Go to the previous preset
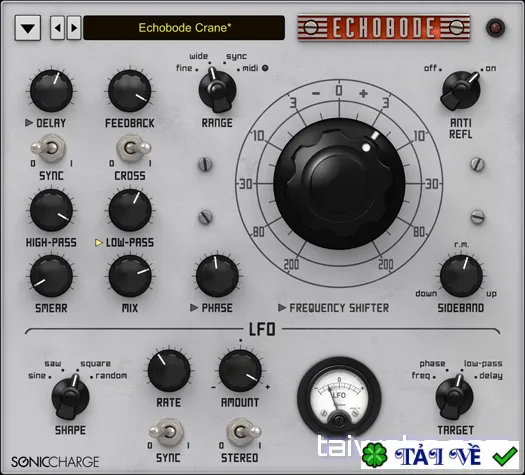The height and width of the screenshot is (475, 525). point(58,28)
